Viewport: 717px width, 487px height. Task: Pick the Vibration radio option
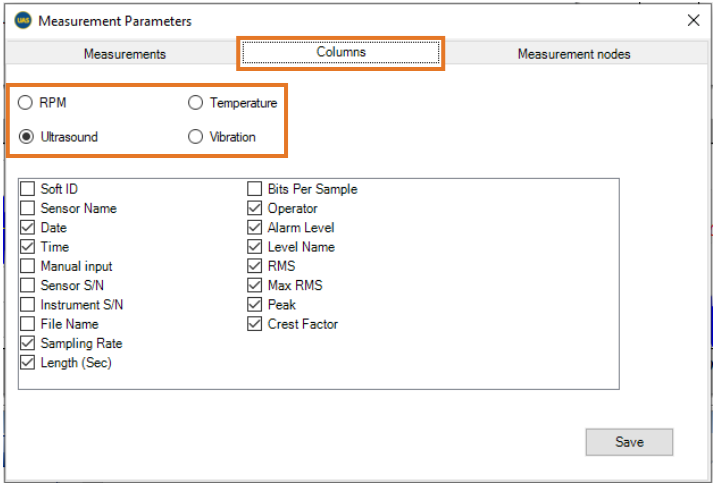(196, 137)
